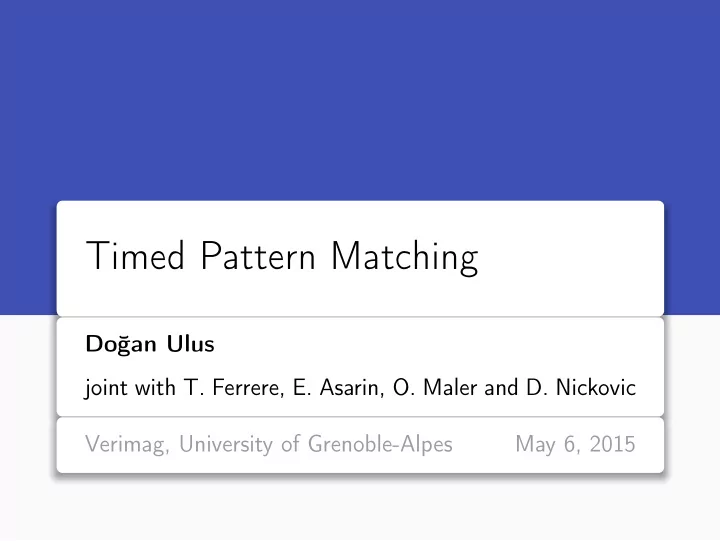This screenshot has height=541, width=720.
Task: Select the word Timed in the title
Action: (x=135, y=255)
